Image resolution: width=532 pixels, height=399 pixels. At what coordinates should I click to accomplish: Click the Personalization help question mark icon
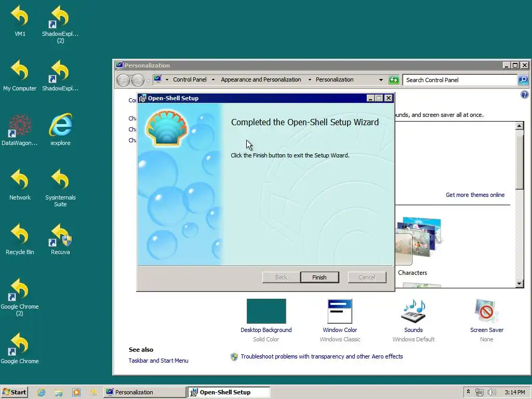point(524,95)
